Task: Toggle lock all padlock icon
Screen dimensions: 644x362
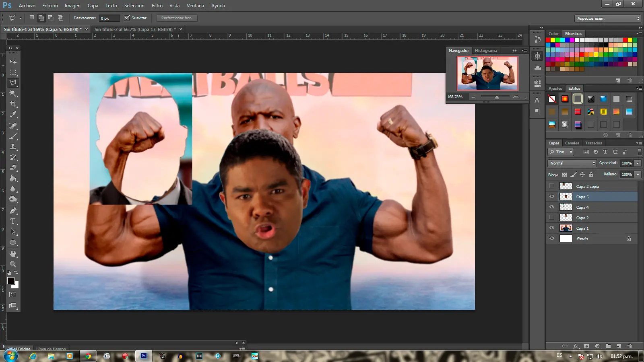Action: [591, 175]
